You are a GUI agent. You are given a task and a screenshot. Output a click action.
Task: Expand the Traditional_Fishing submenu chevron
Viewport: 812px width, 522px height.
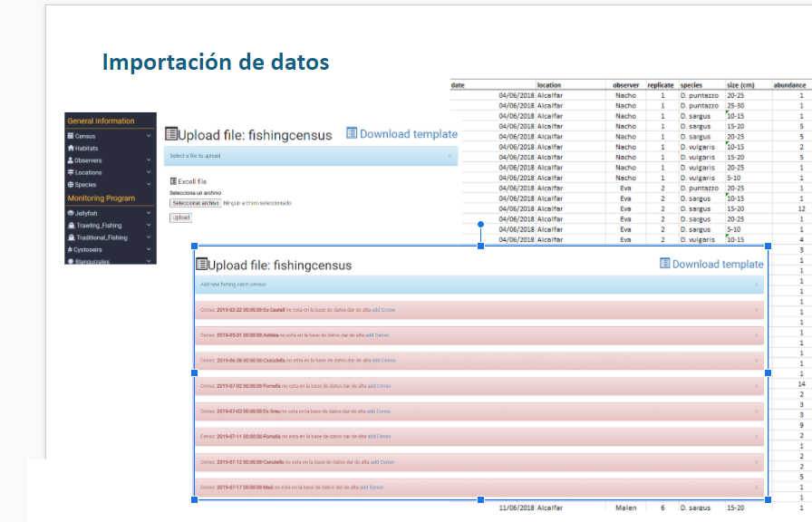(149, 237)
